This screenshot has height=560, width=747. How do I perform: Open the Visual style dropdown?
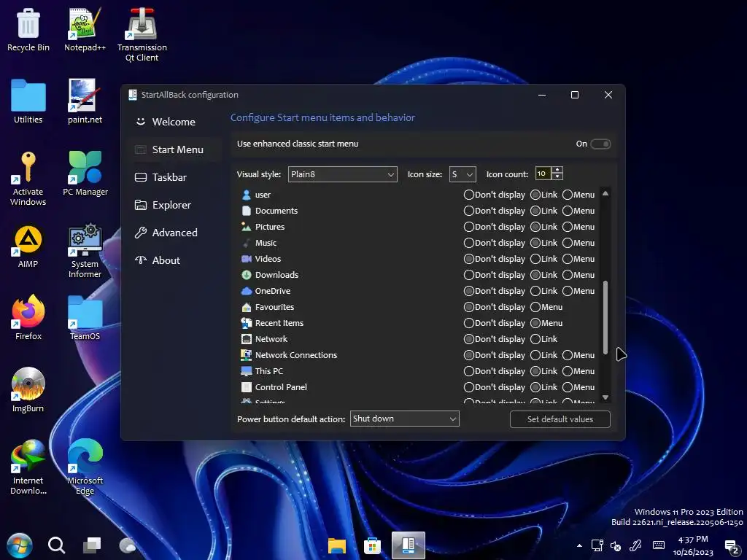[343, 174]
